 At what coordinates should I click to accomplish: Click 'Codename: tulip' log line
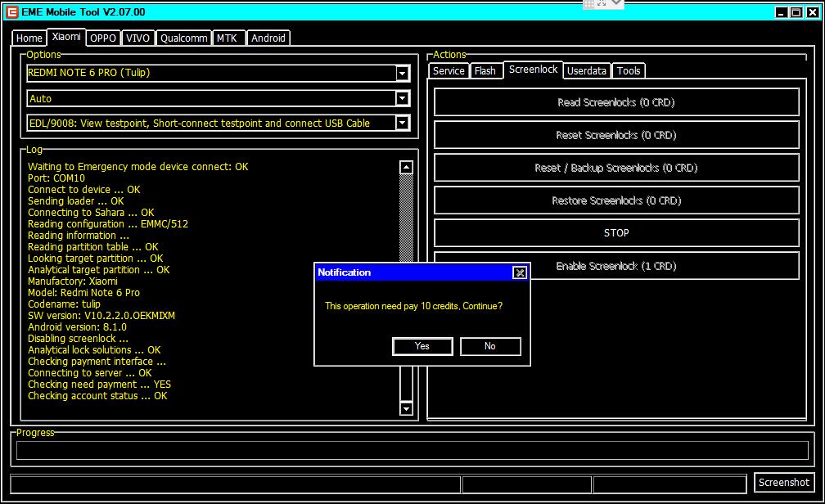pyautogui.click(x=64, y=304)
